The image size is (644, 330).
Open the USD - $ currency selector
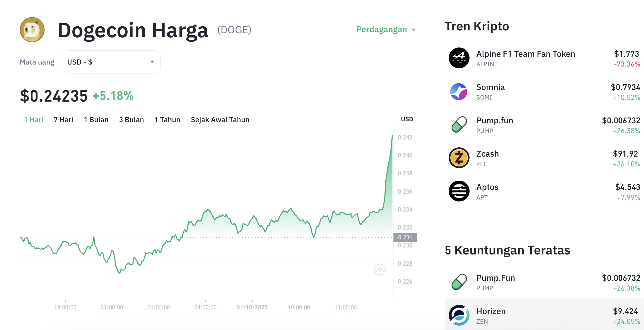click(111, 62)
